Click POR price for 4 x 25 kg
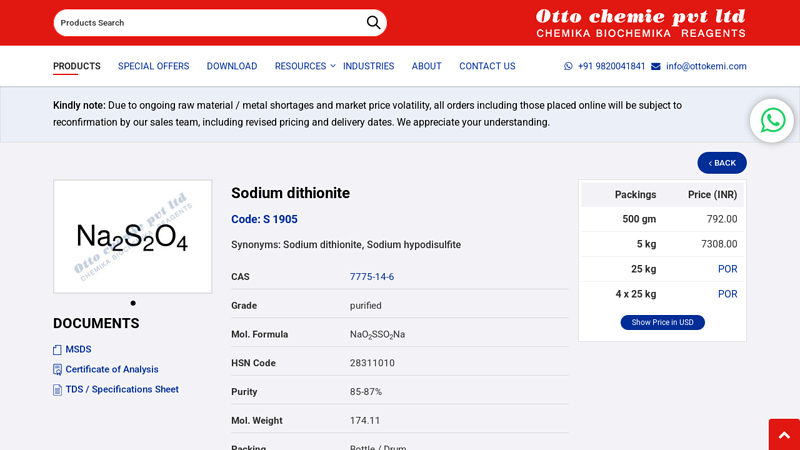800x450 pixels. point(728,294)
